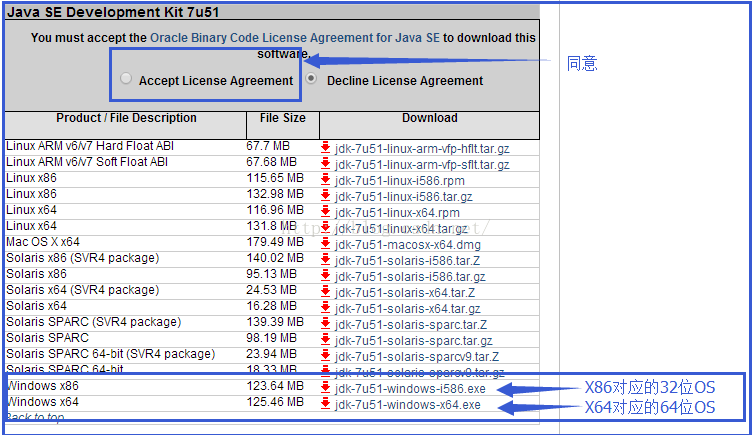
Task: Download jdk-7u51-solaris-x64.tar.gz link
Action: pyautogui.click(x=408, y=308)
